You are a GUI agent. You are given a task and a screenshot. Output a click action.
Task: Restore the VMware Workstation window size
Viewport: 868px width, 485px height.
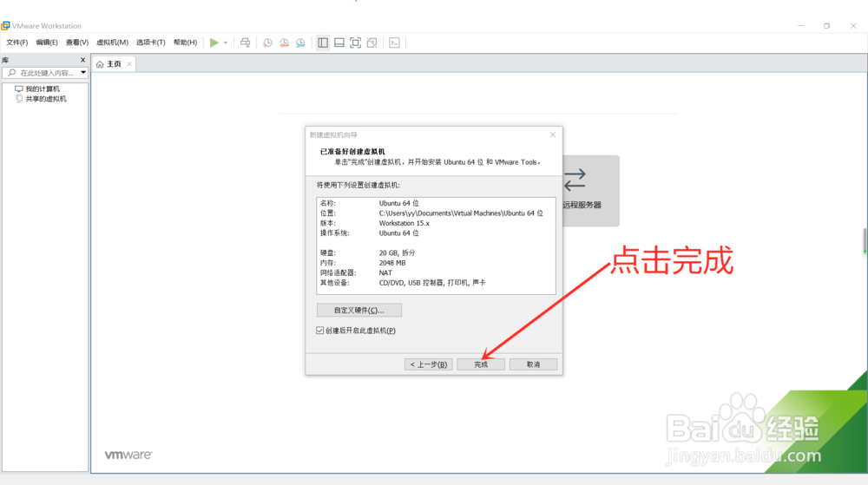(826, 26)
